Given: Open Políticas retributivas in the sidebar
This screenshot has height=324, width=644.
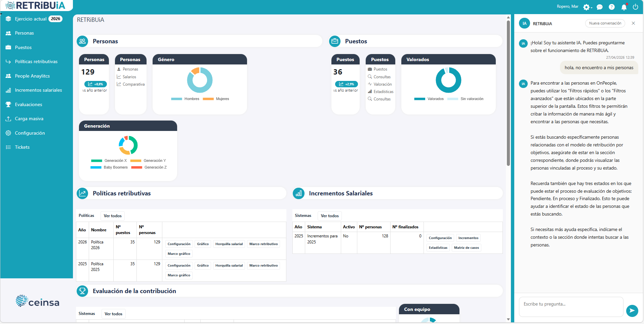Looking at the screenshot, I should [36, 61].
